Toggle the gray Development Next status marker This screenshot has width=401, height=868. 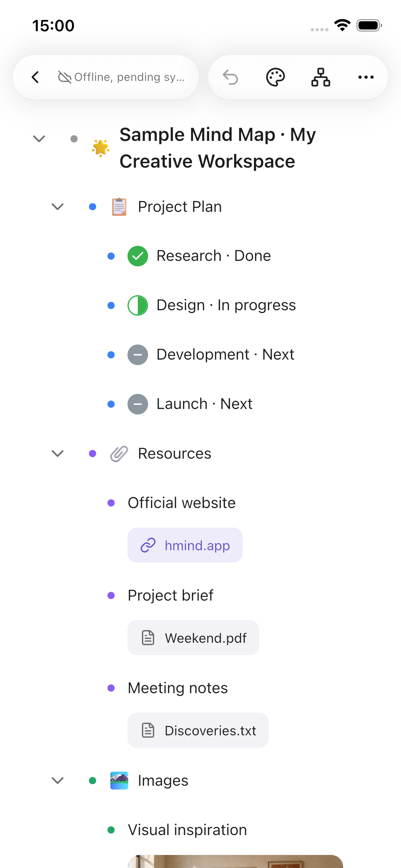(138, 355)
